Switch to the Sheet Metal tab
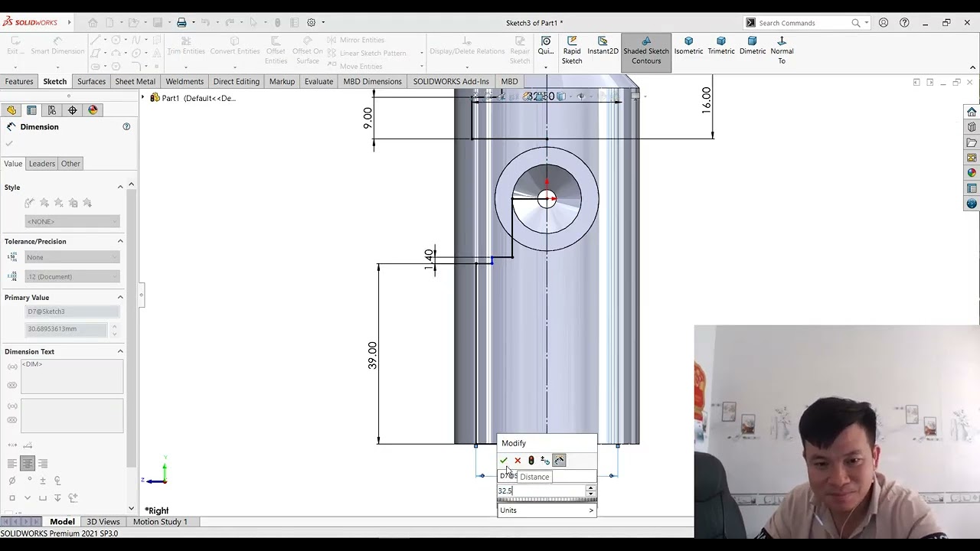This screenshot has width=980, height=551. pyautogui.click(x=135, y=81)
